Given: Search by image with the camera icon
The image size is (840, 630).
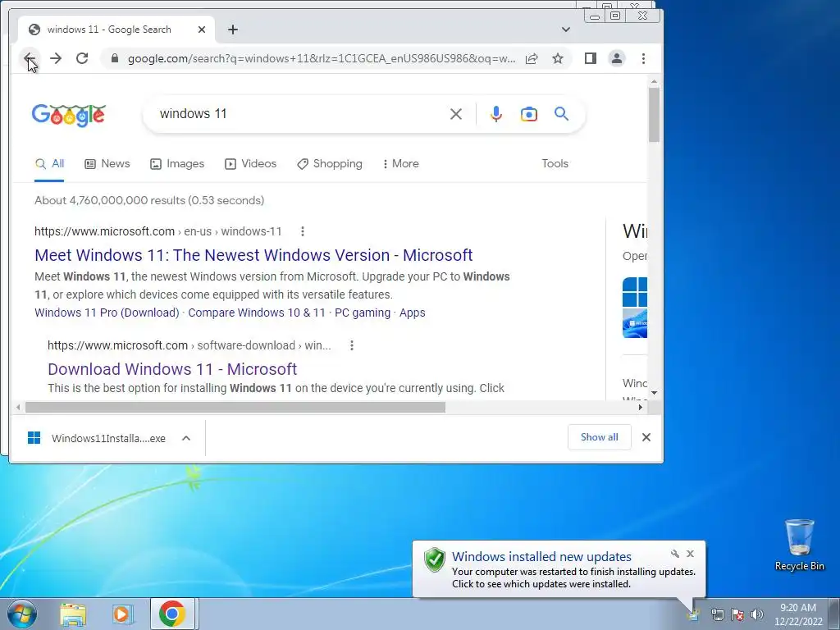Looking at the screenshot, I should click(x=529, y=113).
